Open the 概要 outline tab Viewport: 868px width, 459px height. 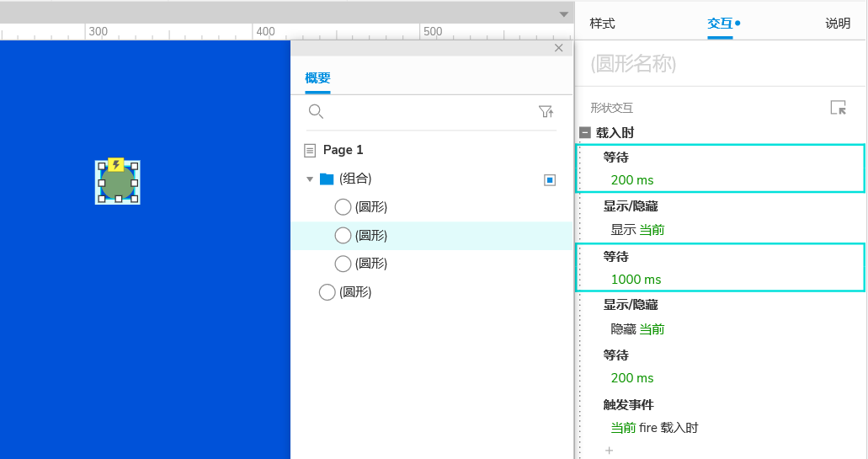coord(317,78)
